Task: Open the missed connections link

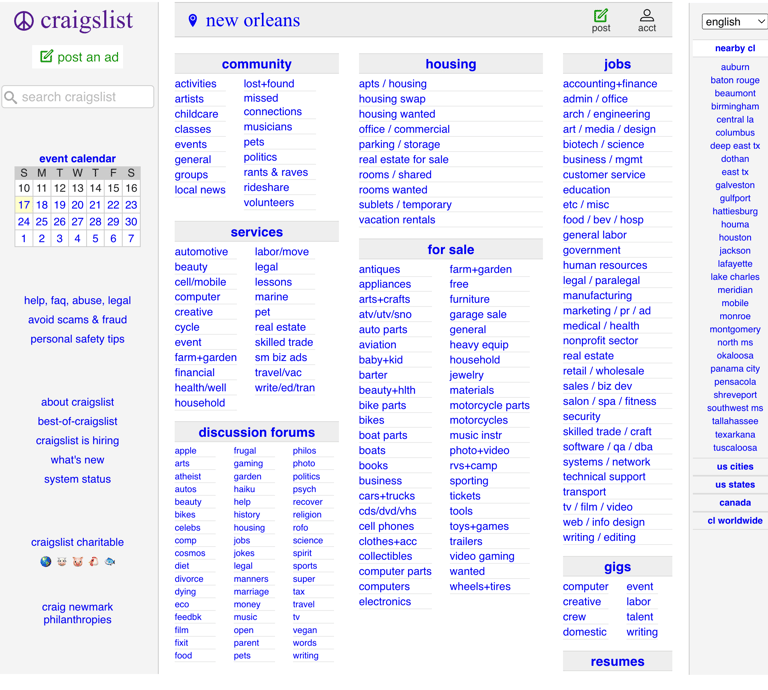Action: (273, 105)
